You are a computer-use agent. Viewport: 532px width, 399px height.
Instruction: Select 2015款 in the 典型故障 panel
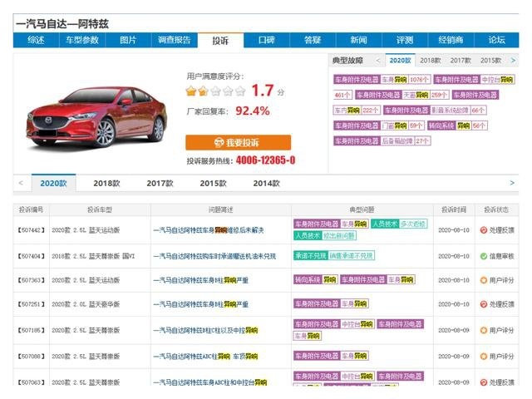point(490,61)
